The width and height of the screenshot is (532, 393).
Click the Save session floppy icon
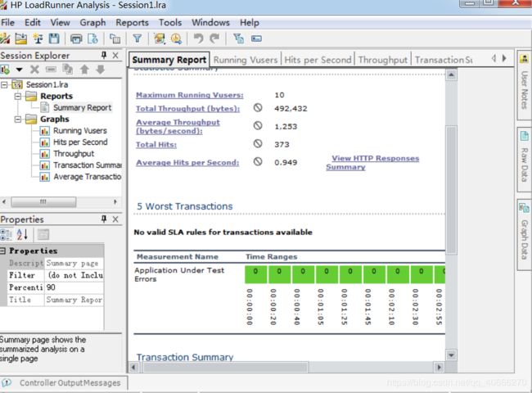(54, 38)
